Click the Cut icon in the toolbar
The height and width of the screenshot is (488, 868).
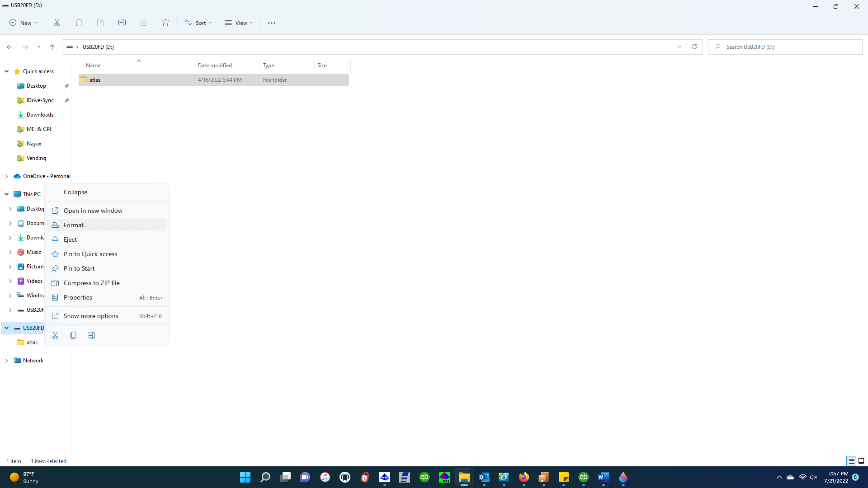57,23
